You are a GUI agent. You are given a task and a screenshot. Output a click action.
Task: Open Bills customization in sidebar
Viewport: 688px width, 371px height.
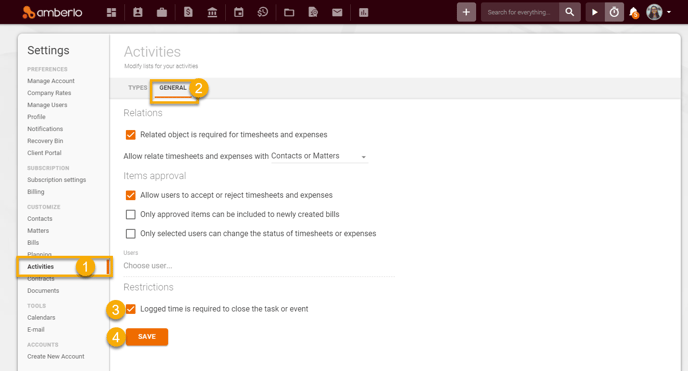(33, 243)
